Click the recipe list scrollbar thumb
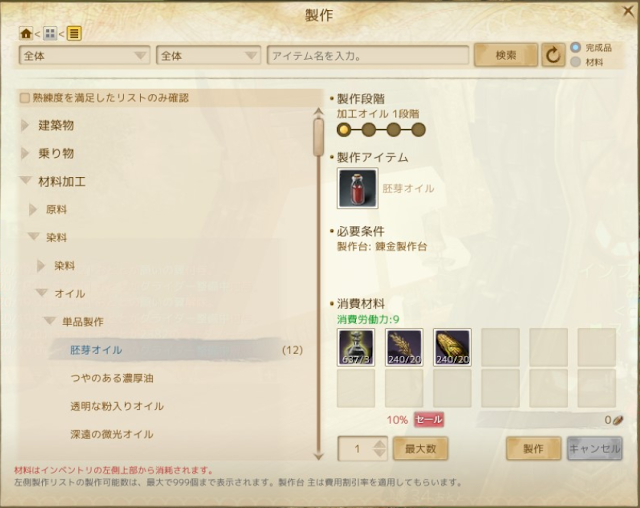This screenshot has height=508, width=640. coord(318,137)
